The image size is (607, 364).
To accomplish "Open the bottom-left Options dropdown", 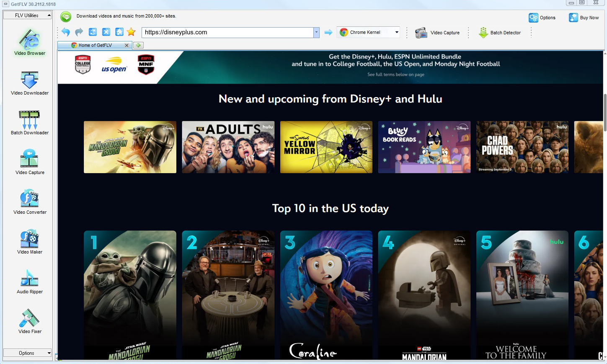I will coord(27,353).
